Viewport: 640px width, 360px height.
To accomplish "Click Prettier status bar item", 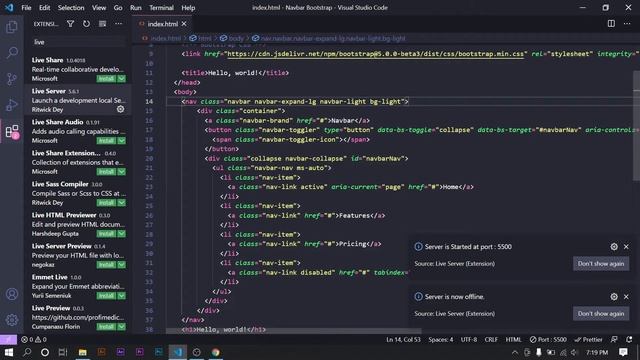I will 588,340.
